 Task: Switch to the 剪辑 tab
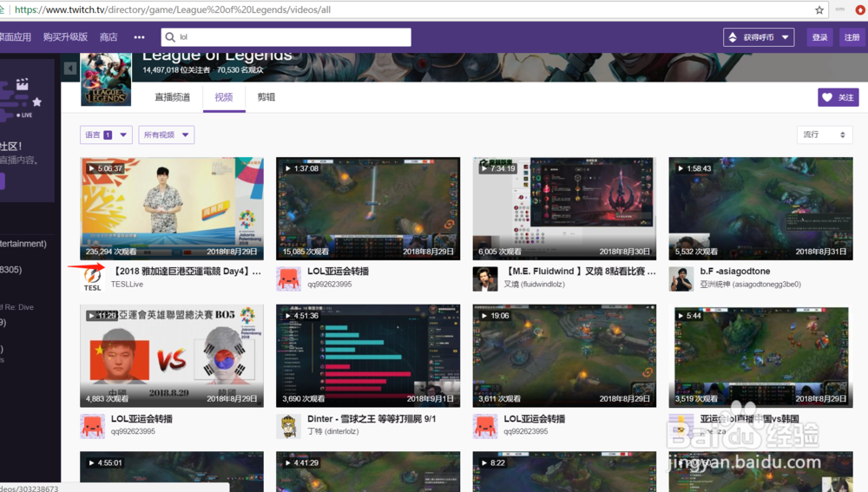click(266, 97)
